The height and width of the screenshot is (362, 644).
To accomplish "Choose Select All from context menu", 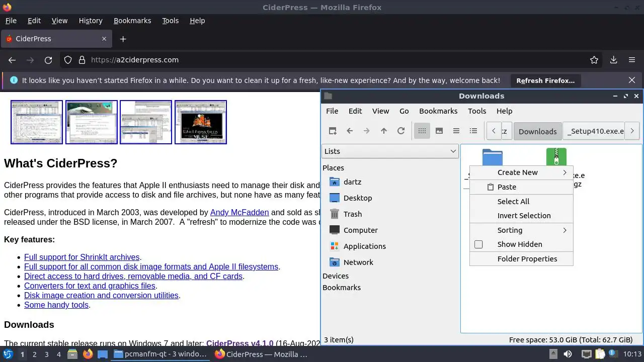I will tap(521, 202).
